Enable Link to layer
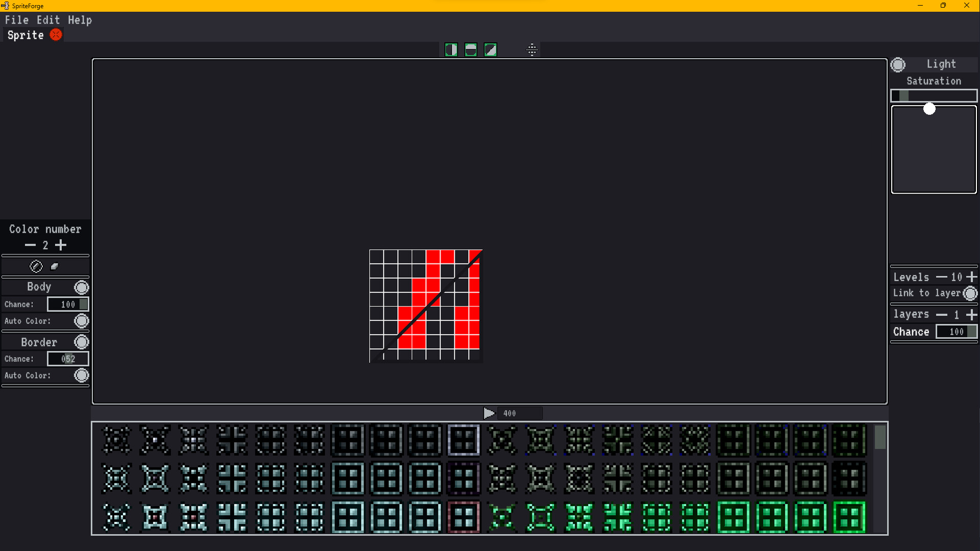Viewport: 980px width, 551px height. point(970,293)
